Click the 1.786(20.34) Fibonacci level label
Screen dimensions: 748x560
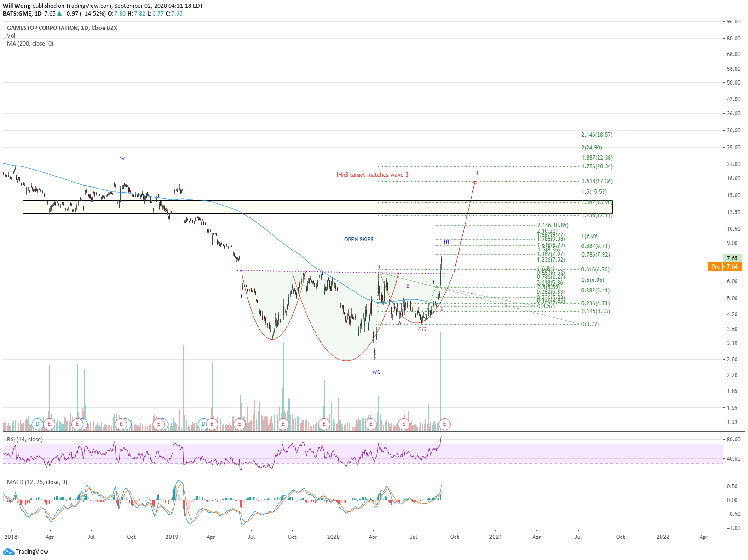[597, 166]
